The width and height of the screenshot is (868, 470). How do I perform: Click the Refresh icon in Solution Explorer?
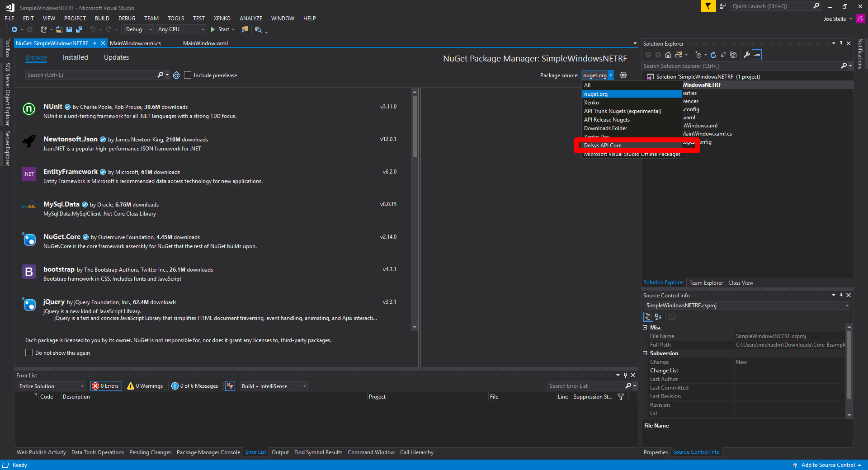713,55
